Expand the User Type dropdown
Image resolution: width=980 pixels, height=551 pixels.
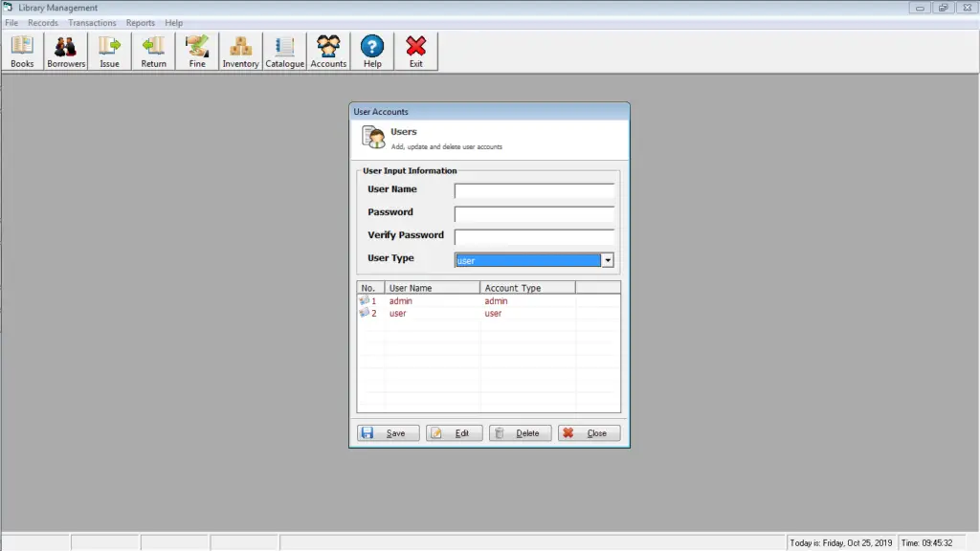[607, 259]
